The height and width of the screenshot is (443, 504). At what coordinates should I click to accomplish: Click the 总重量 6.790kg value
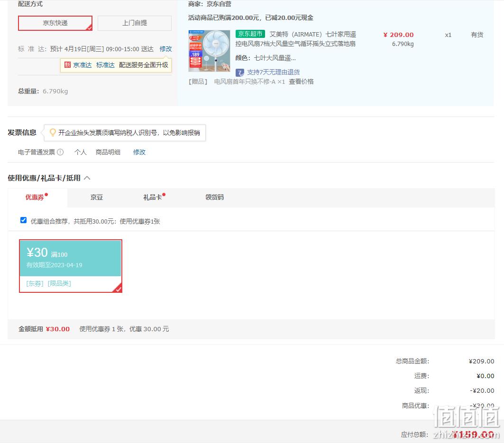click(x=55, y=91)
